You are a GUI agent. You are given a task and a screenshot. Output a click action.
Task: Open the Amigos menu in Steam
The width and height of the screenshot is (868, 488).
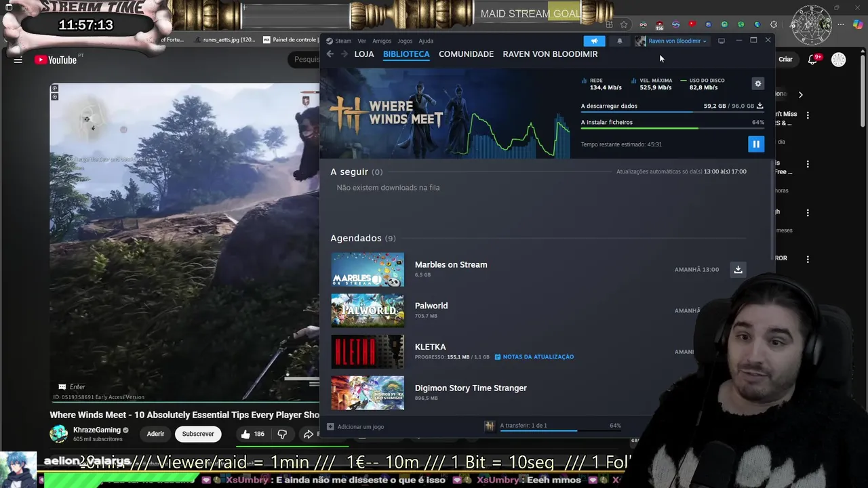coord(382,41)
